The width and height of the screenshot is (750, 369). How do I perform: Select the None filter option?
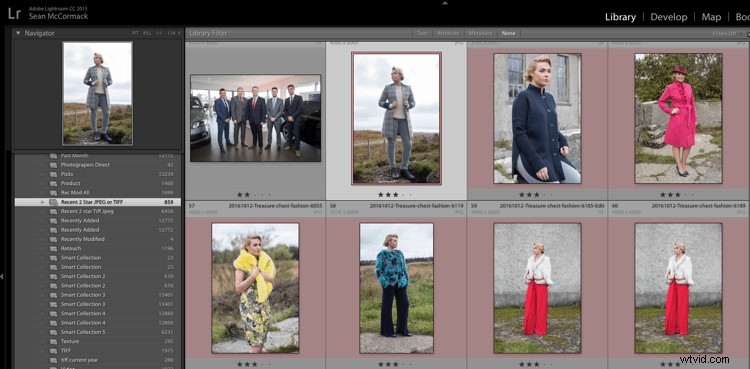pyautogui.click(x=508, y=34)
